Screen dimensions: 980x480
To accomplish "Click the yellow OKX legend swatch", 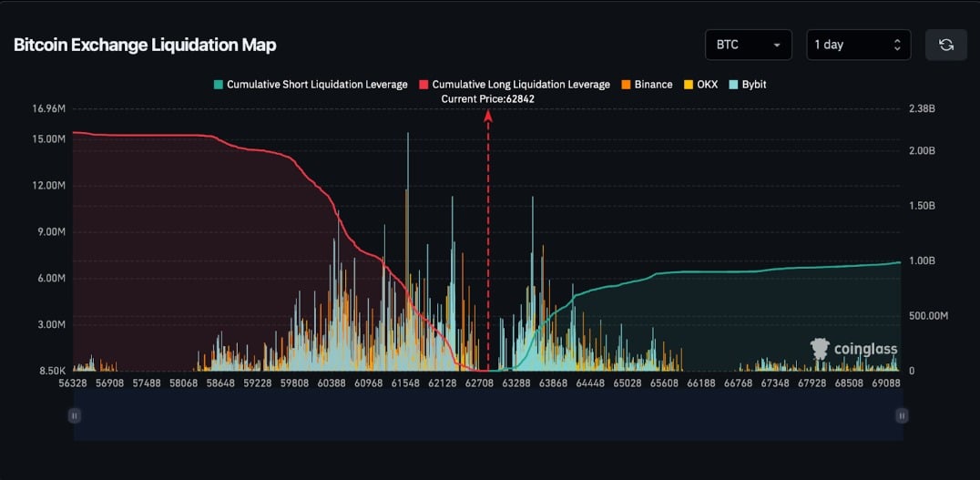I will click(689, 85).
